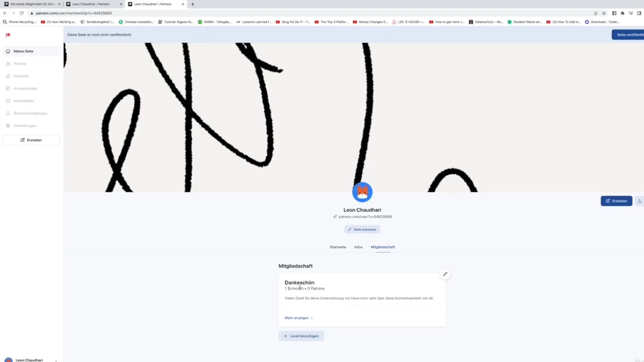The height and width of the screenshot is (362, 644).
Task: Click Seite veröffentlichen button top right
Action: [x=628, y=35]
